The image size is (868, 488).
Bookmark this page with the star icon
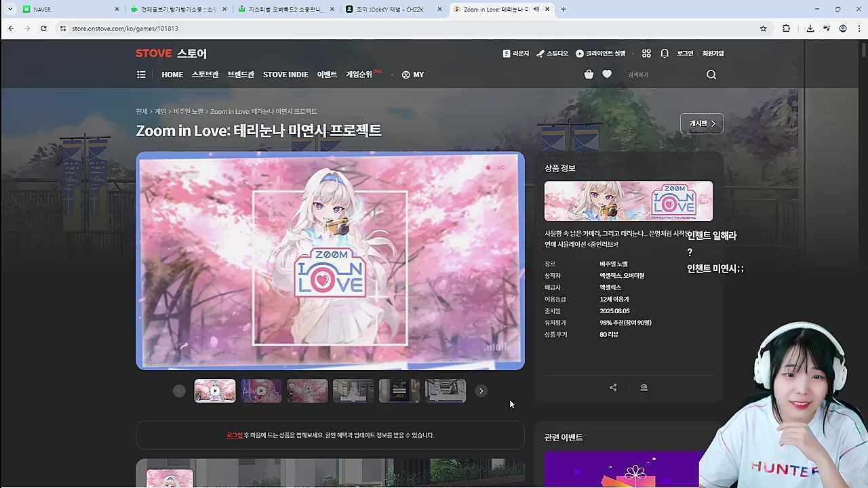point(764,28)
